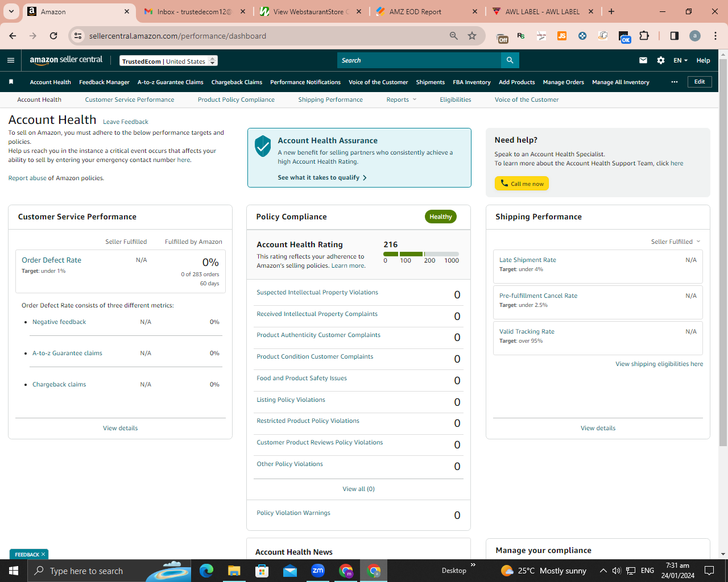728x582 pixels.
Task: View site information icon in address bar
Action: [78, 36]
